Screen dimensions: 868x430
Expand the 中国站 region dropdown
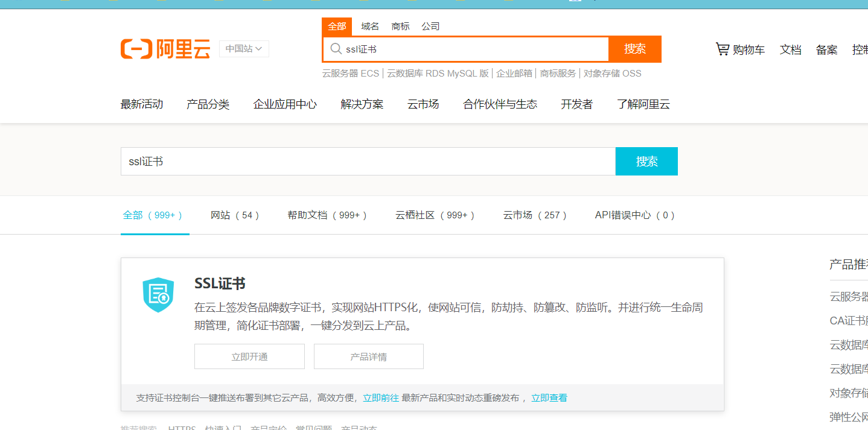coord(244,49)
